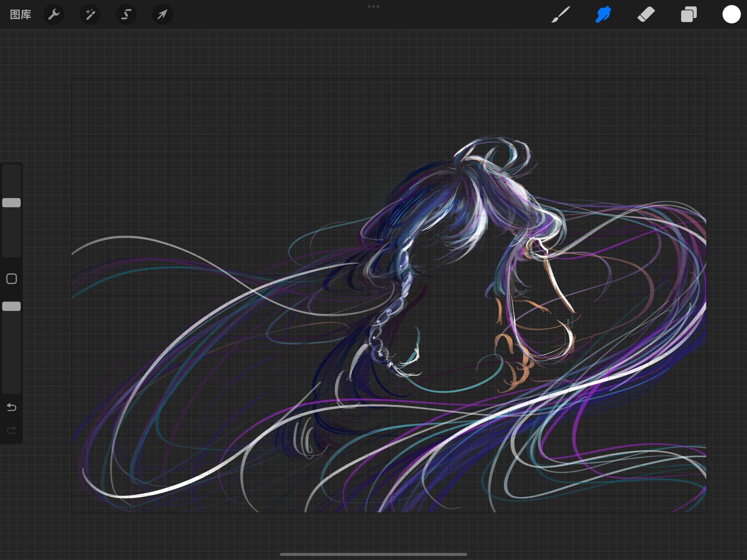This screenshot has width=747, height=560.
Task: Tap the square modify button on sidebar
Action: 11,279
